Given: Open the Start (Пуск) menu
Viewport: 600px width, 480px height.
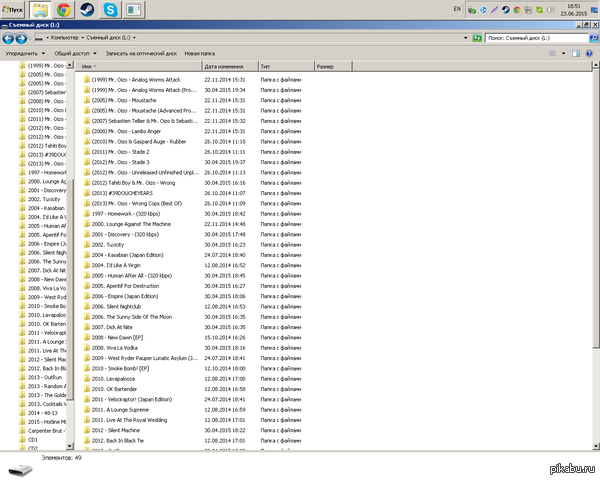Looking at the screenshot, I should (x=13, y=10).
